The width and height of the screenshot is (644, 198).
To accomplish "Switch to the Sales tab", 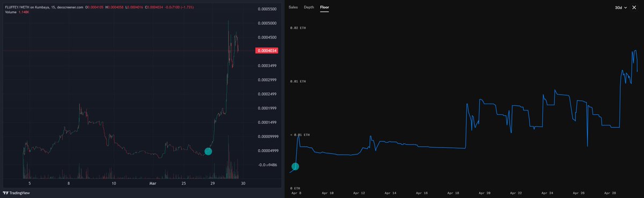I will (x=293, y=7).
